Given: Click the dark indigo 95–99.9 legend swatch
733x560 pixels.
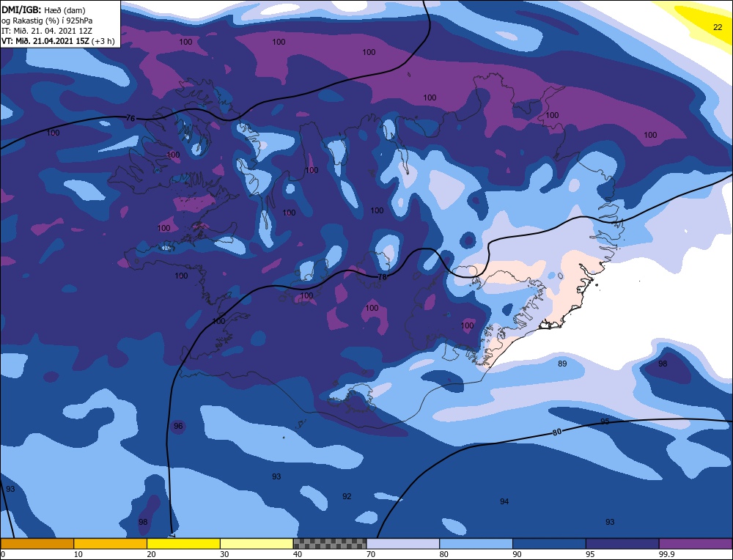Looking at the screenshot, I should (x=622, y=543).
